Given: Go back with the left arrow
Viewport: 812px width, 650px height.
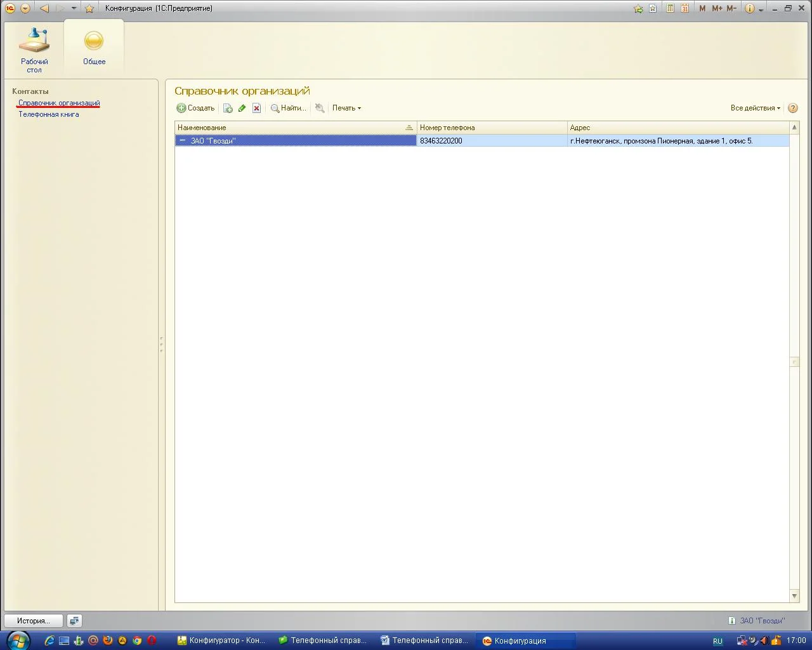Looking at the screenshot, I should 44,8.
